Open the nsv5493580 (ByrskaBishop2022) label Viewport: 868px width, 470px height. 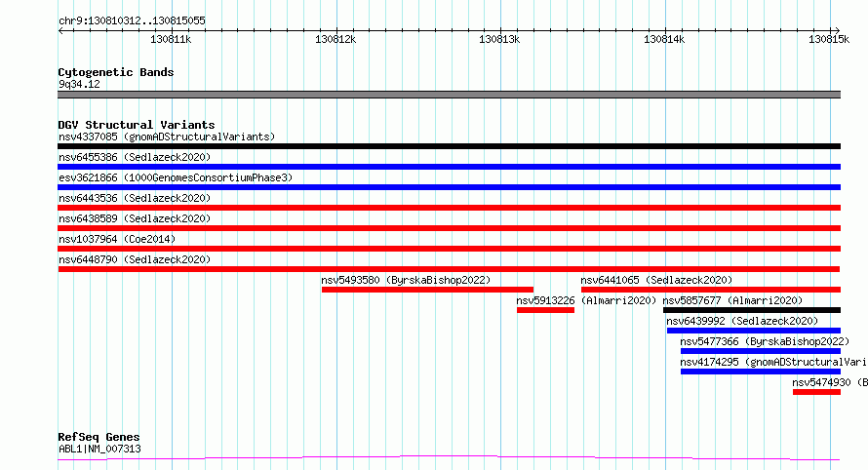[406, 280]
